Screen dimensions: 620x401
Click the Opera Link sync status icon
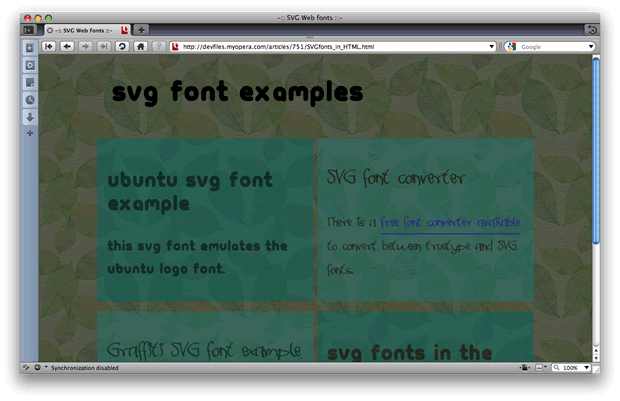(26, 367)
